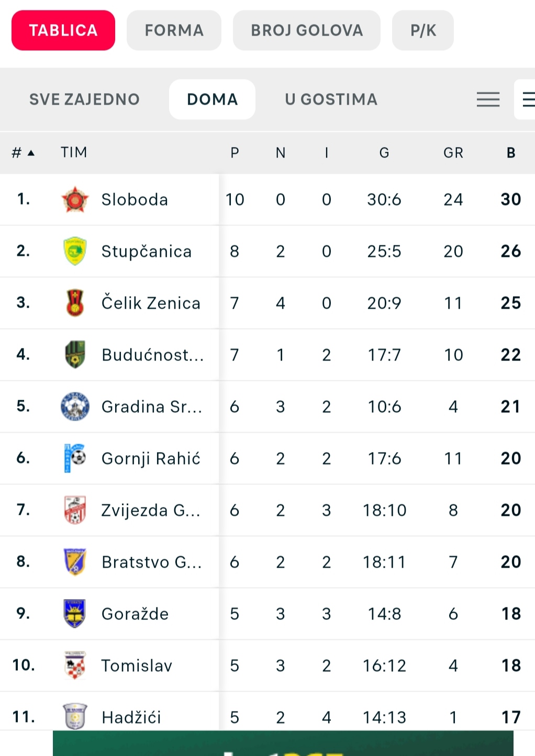Image resolution: width=535 pixels, height=756 pixels.
Task: Select the Čelik Zenica crest
Action: [75, 303]
